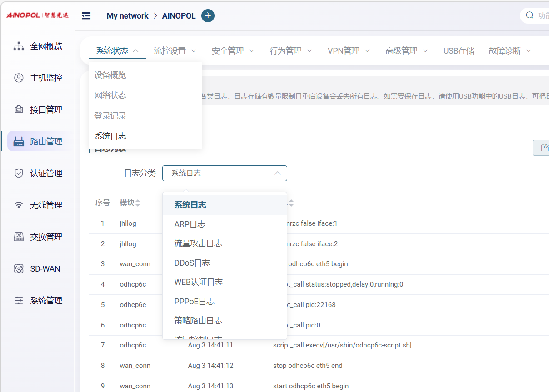
Task: Click the 主机监控 host monitoring icon
Action: (19, 78)
